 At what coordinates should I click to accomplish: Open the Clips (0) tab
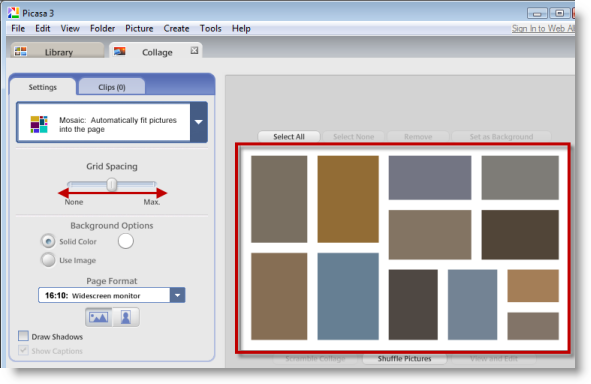(x=112, y=87)
